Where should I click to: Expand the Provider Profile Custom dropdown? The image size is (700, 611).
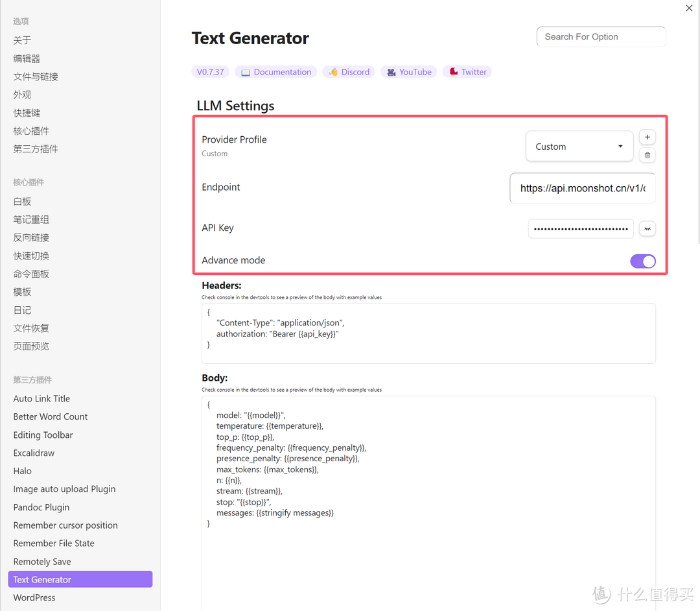[x=579, y=147]
